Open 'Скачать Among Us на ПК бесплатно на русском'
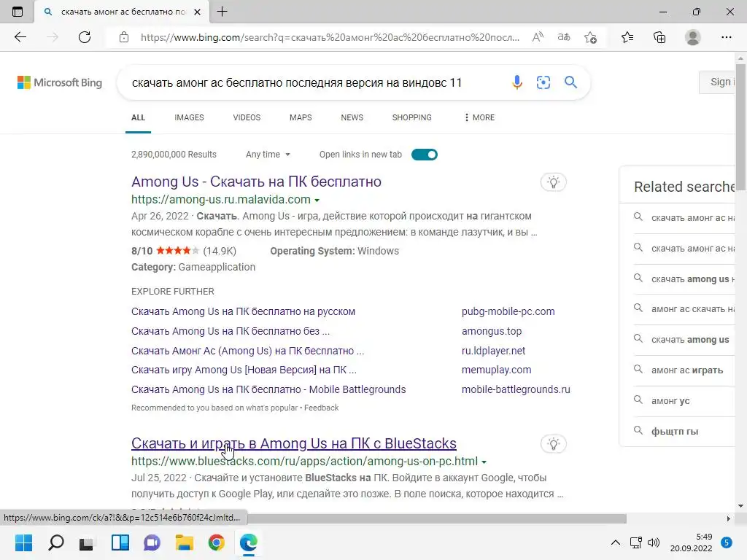The height and width of the screenshot is (560, 747). click(x=243, y=311)
